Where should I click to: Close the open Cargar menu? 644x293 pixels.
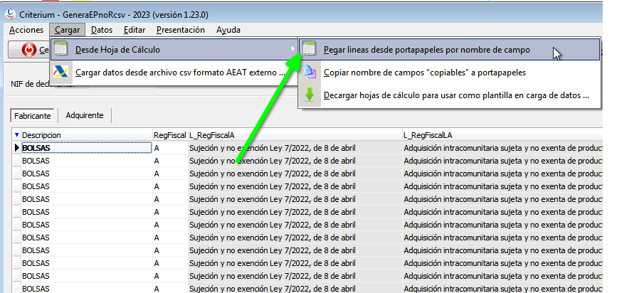tap(68, 30)
